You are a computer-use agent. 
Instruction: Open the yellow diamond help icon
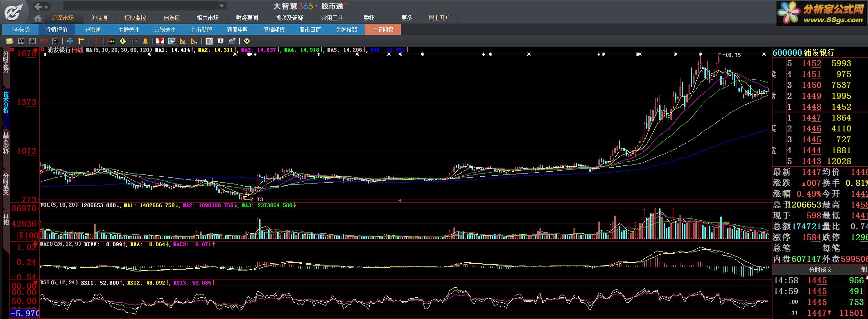click(247, 41)
